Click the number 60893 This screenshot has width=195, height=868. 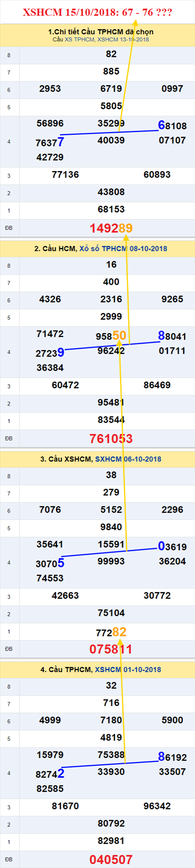click(157, 175)
